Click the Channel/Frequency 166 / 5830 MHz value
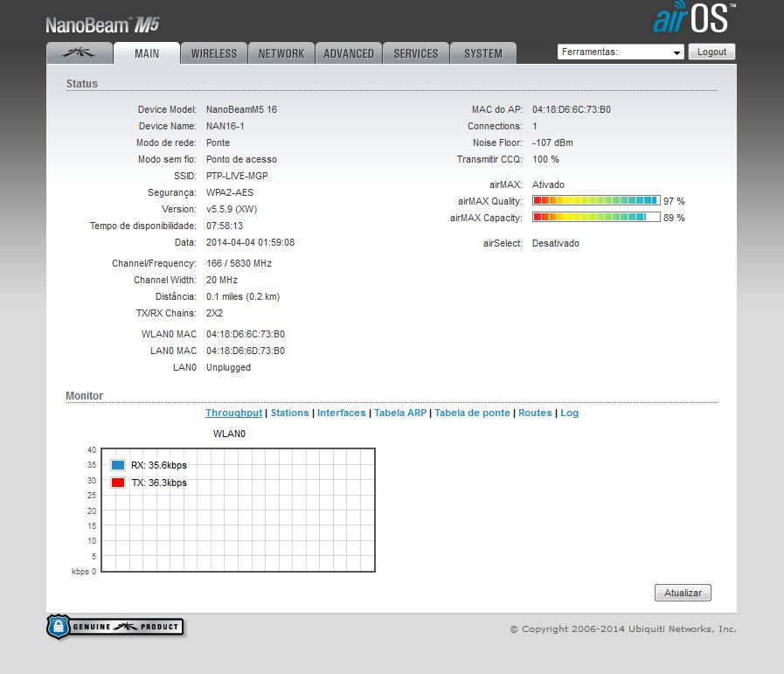This screenshot has height=674, width=784. 239,263
